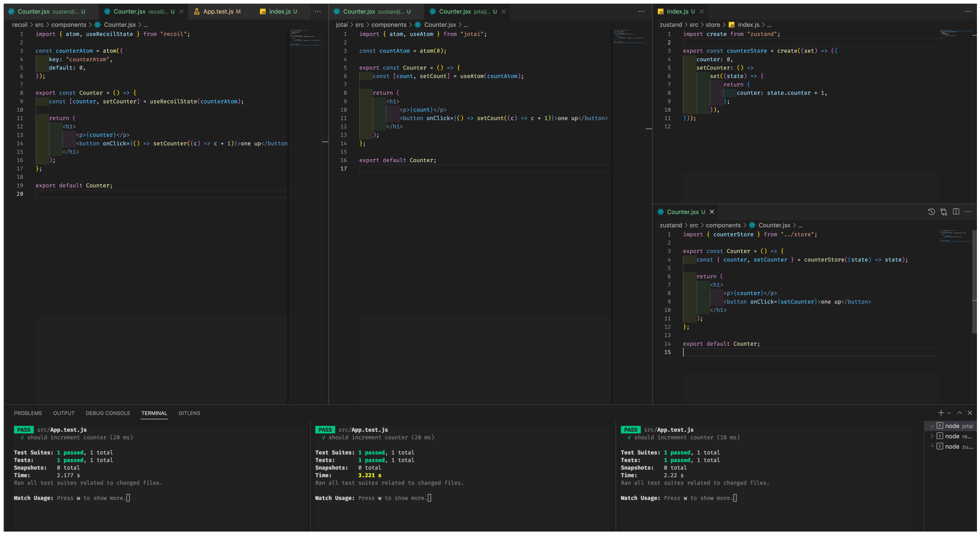Split the zustand Counter.jsx editor right
Image resolution: width=980 pixels, height=534 pixels.
tap(956, 212)
